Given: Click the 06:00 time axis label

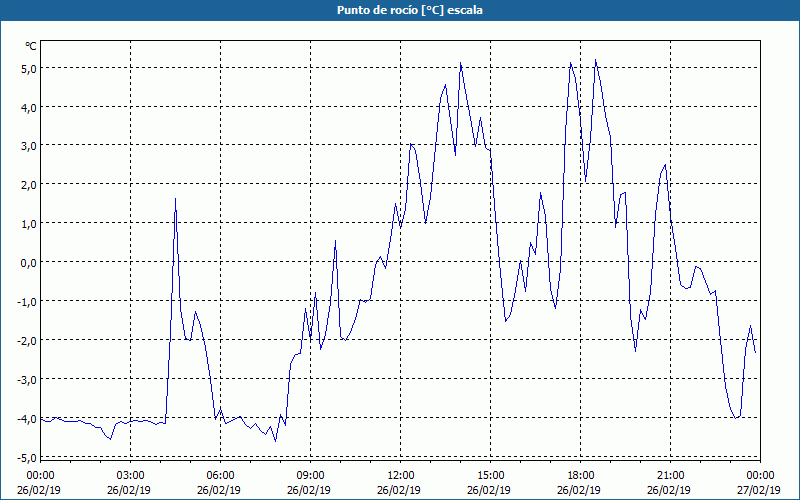Looking at the screenshot, I should tap(220, 476).
